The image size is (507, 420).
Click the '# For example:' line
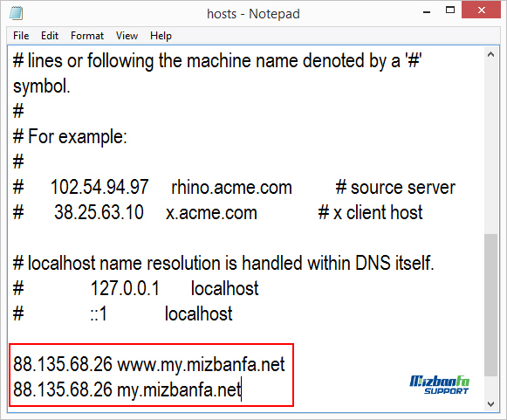(70, 136)
